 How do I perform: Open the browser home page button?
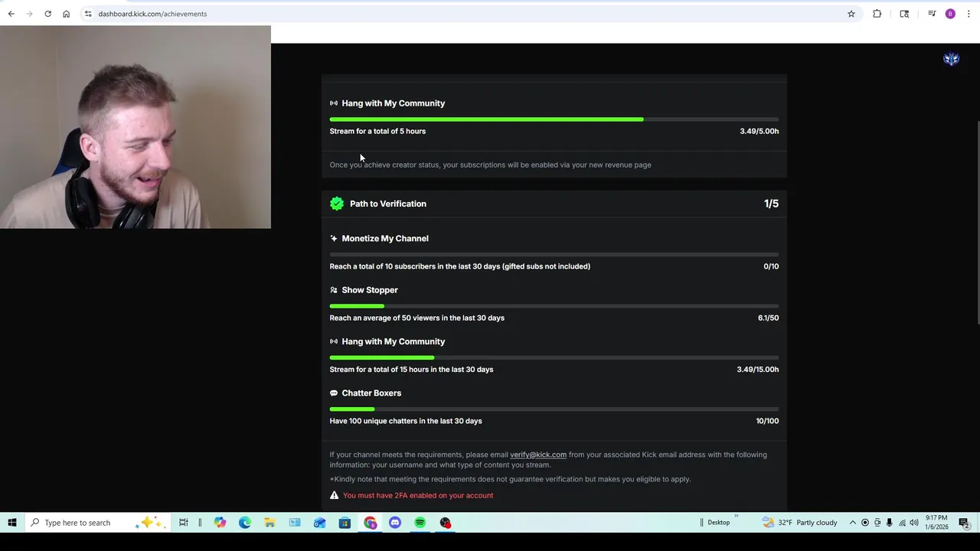[66, 14]
